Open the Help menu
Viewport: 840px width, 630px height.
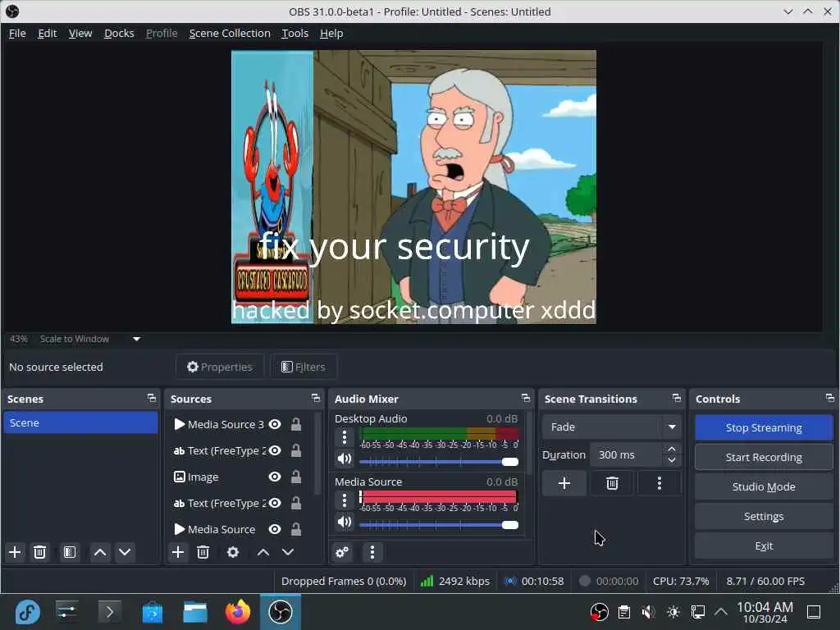[x=331, y=33]
